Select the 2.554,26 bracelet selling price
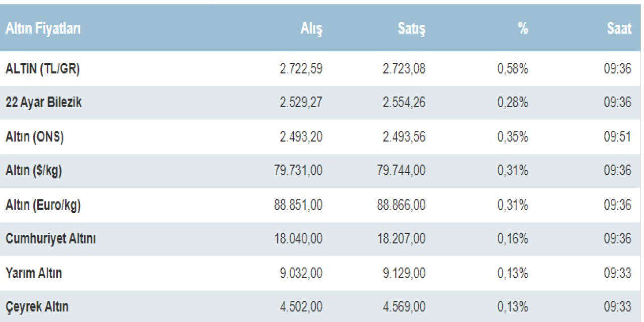This screenshot has height=322, width=644. click(404, 103)
